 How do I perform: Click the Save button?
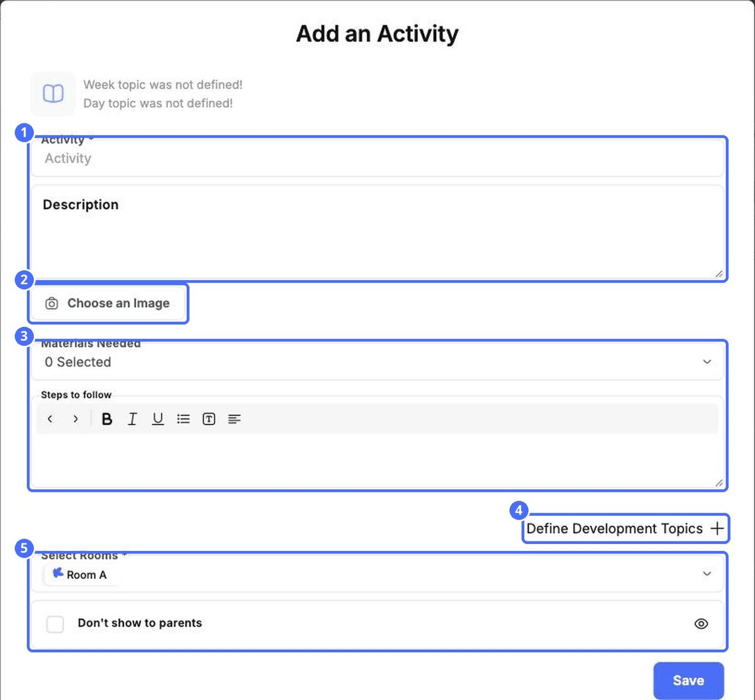[688, 681]
